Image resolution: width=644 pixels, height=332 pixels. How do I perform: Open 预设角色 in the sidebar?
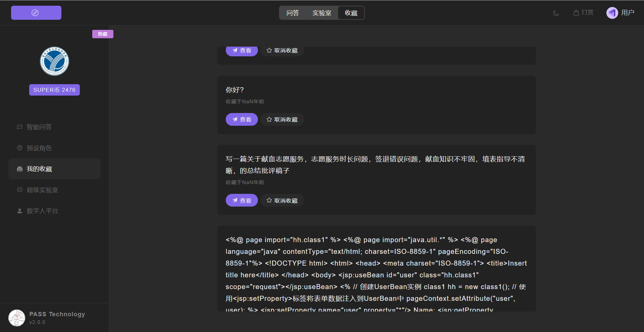[39, 148]
